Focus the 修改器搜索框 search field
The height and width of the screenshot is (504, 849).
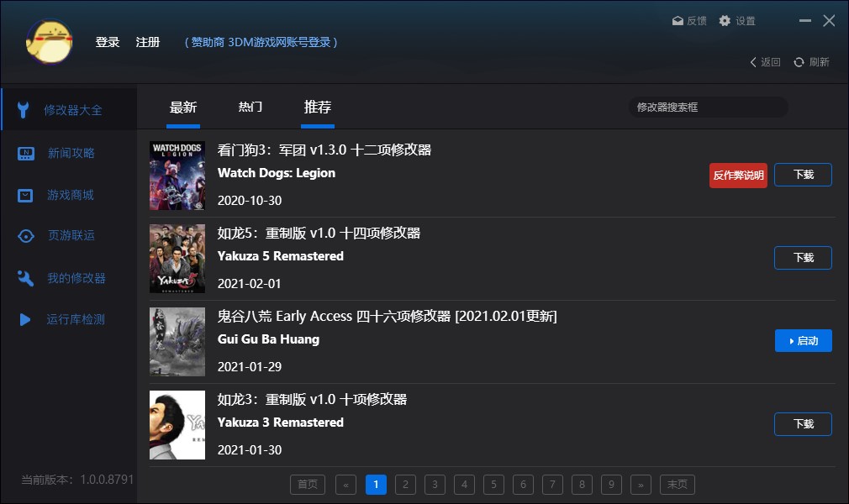(708, 108)
